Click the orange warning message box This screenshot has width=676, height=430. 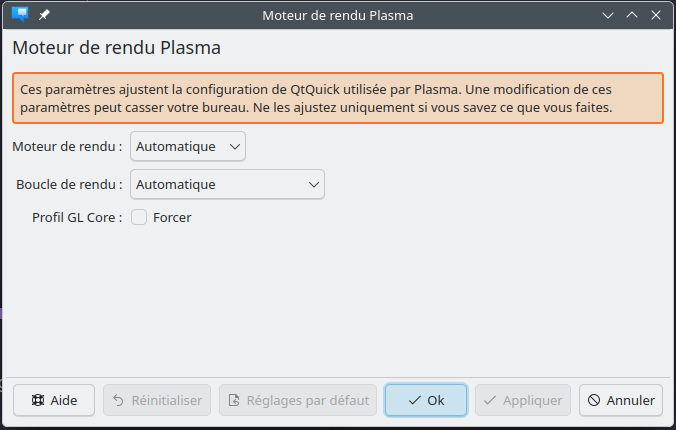338,98
